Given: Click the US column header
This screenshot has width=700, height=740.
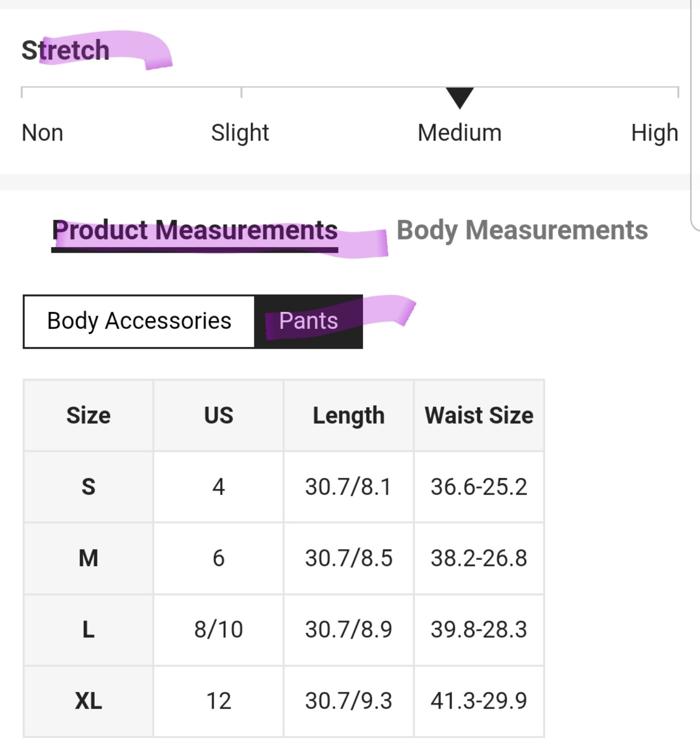Looking at the screenshot, I should pyautogui.click(x=219, y=415).
